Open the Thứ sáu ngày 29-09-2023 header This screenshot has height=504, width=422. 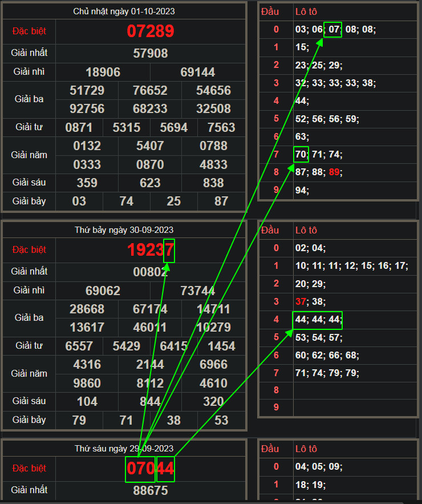click(124, 449)
